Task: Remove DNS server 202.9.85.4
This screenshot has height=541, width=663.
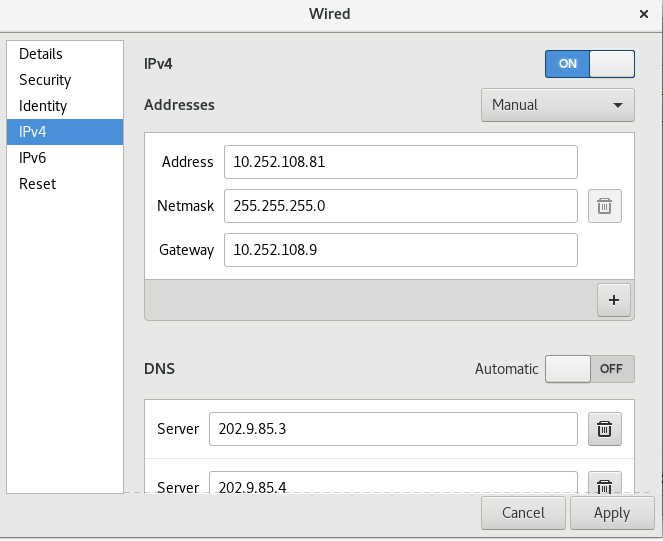Action: click(605, 483)
